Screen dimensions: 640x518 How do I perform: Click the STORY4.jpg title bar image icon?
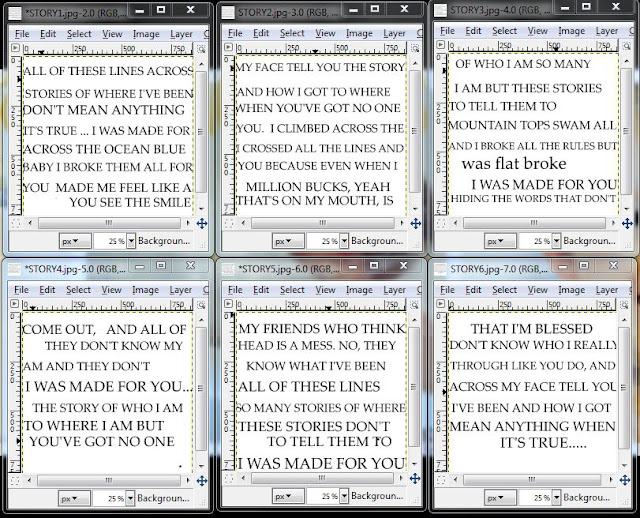point(14,269)
